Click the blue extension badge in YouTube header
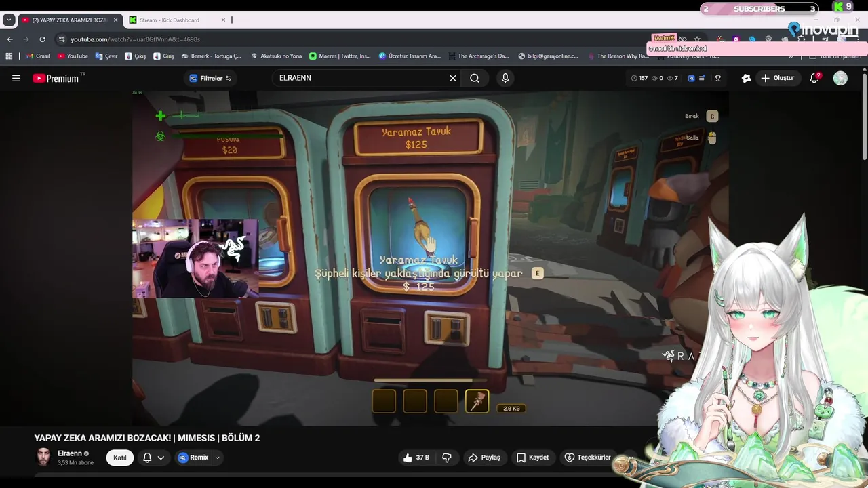This screenshot has width=868, height=488. (x=691, y=78)
